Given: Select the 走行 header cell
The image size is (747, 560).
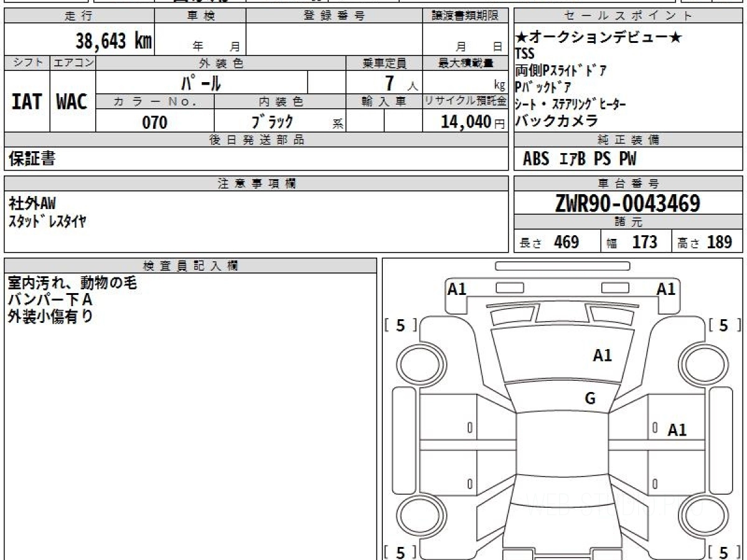Looking at the screenshot, I should pyautogui.click(x=79, y=16).
